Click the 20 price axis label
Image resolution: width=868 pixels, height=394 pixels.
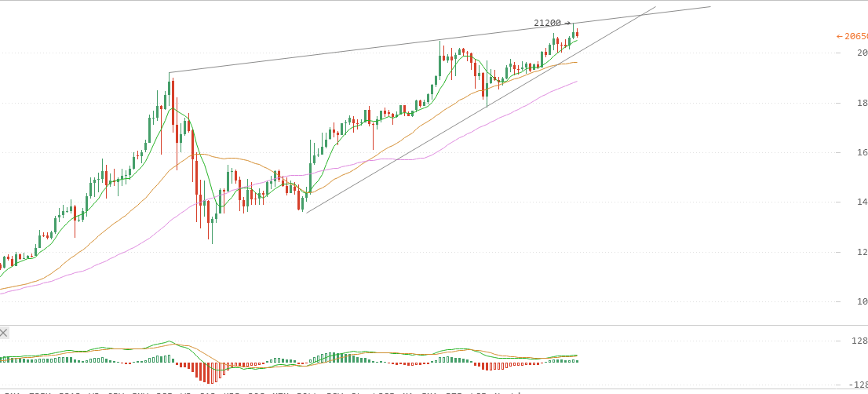click(861, 53)
